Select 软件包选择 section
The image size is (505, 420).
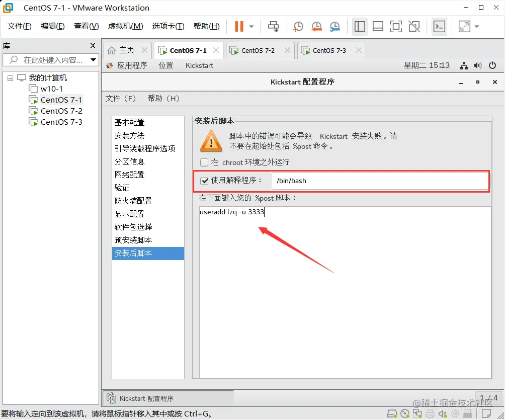[x=148, y=227]
